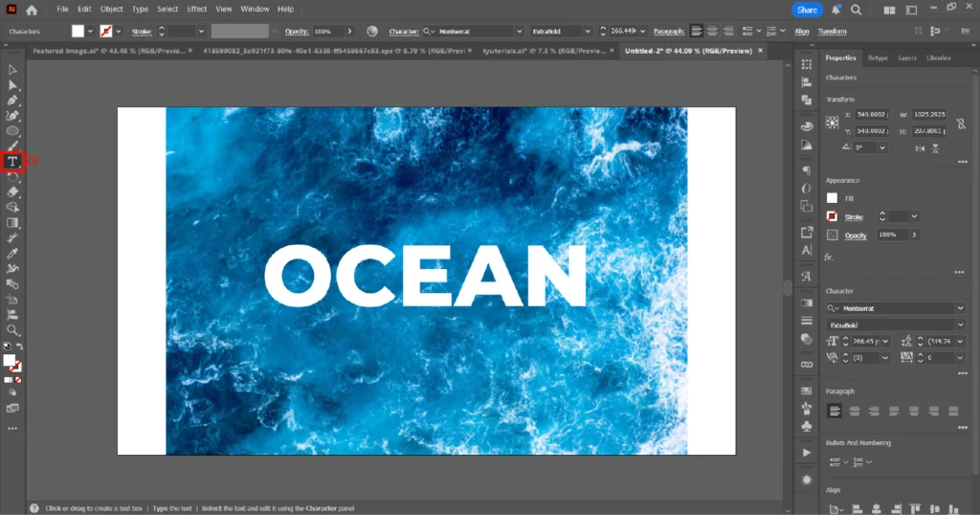980x515 pixels.
Task: Open the ExtraBold style dropdown in Control bar
Action: [x=588, y=32]
